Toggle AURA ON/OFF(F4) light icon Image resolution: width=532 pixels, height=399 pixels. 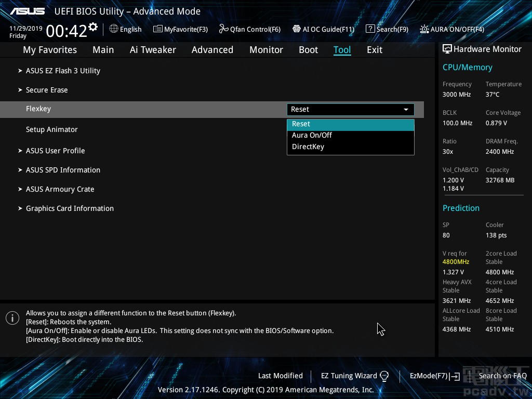tap(424, 29)
